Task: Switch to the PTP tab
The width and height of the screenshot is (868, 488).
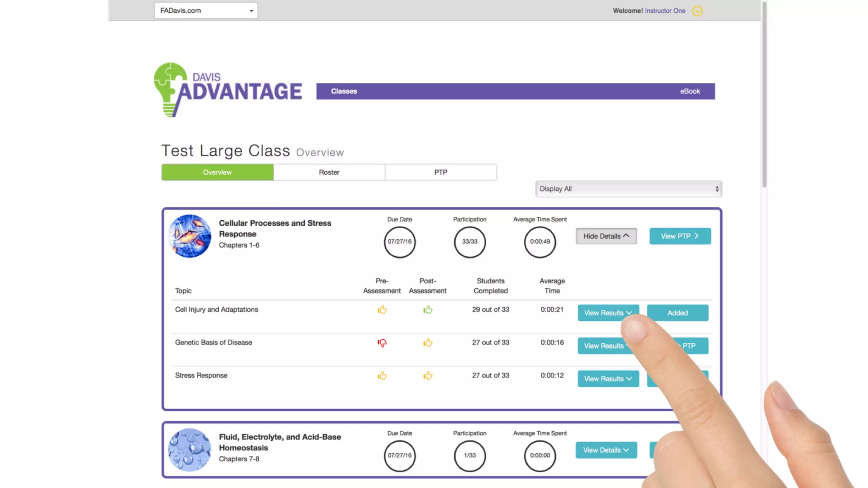Action: coord(441,172)
